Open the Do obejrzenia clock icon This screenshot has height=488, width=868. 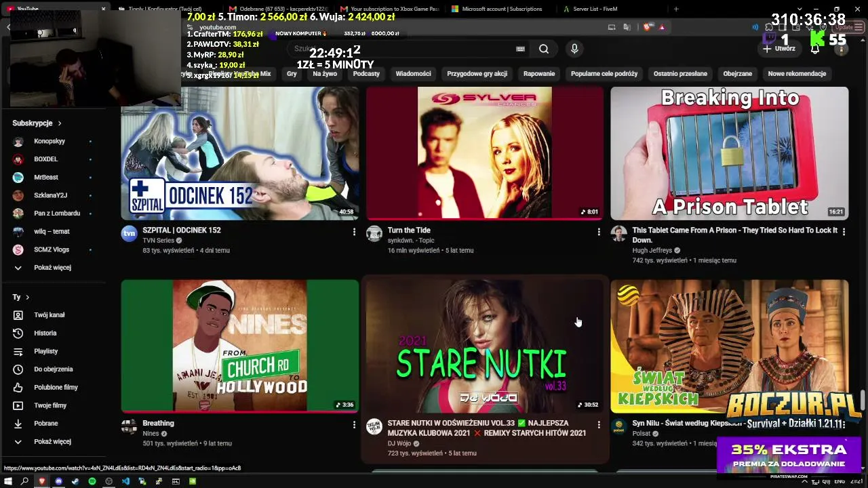coord(18,369)
